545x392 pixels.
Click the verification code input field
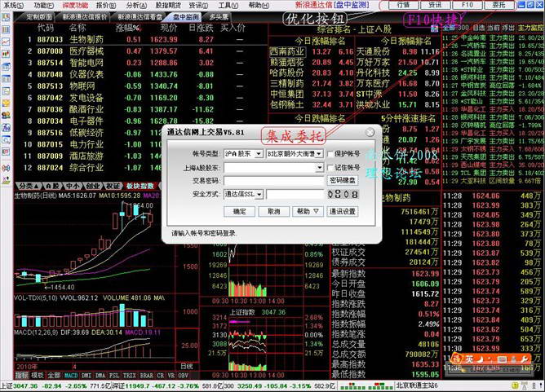[x=295, y=195]
